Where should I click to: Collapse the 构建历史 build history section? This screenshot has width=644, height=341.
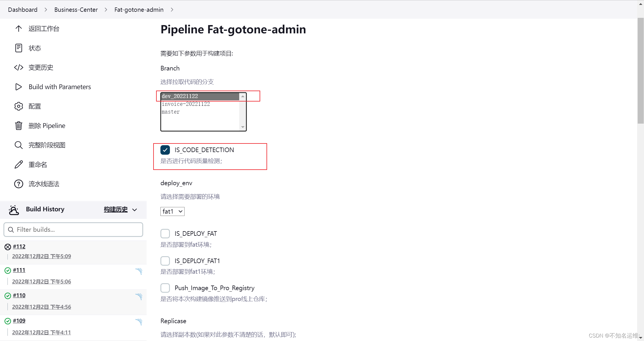(x=135, y=210)
